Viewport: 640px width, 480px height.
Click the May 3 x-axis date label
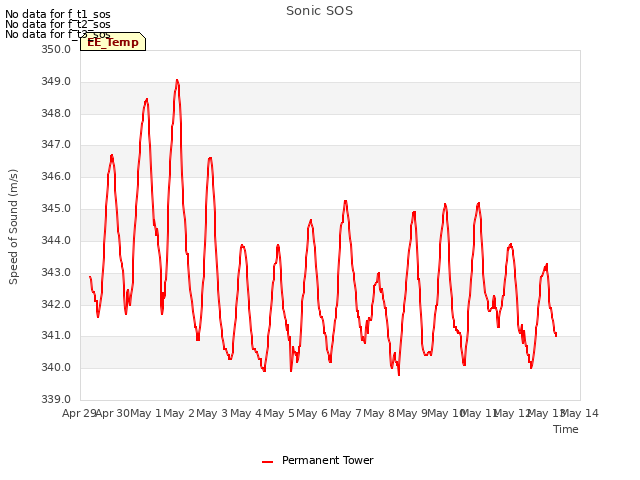tap(212, 413)
